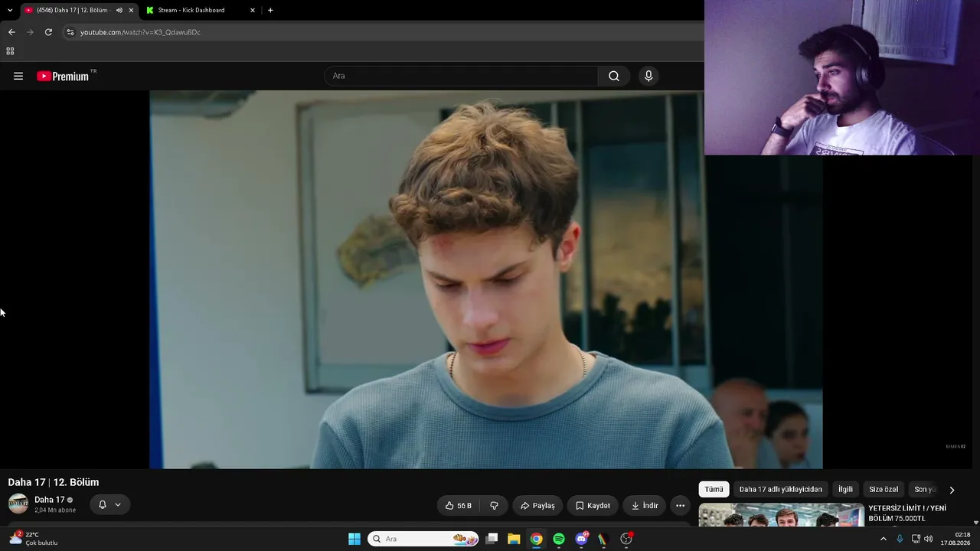Switch to the Daha 17 | 12. Bölüm tab
Screen dimensions: 980x551
click(x=78, y=10)
